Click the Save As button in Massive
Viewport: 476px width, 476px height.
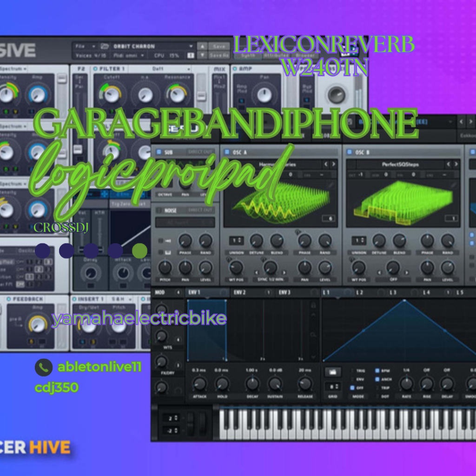[219, 55]
